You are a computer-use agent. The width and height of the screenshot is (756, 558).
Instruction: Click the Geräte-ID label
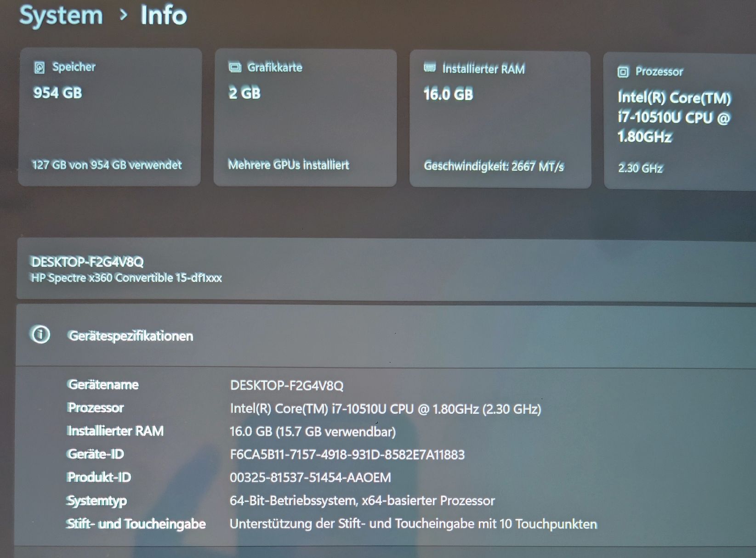(x=96, y=454)
